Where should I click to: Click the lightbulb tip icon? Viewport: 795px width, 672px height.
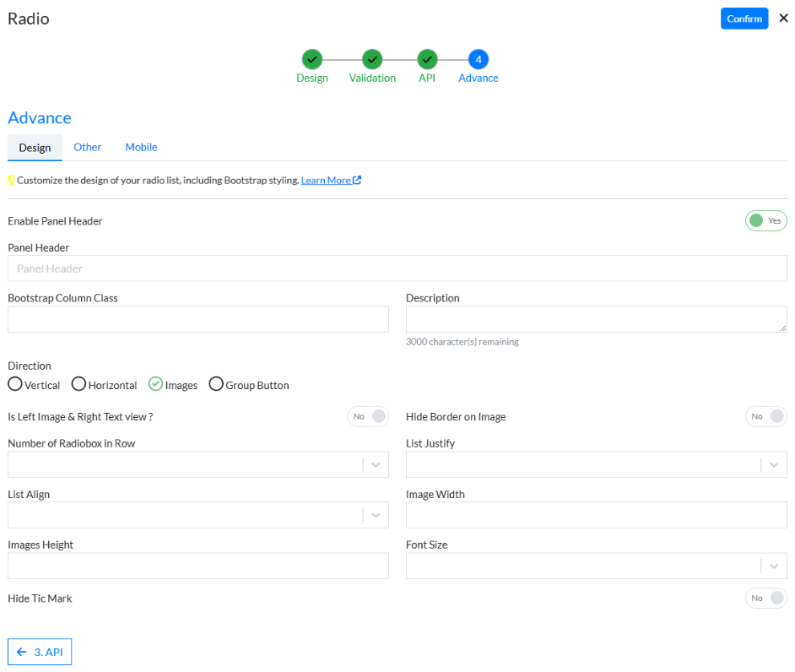12,179
